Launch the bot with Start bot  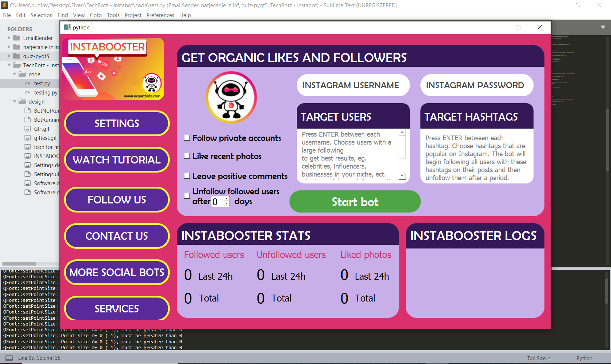(355, 202)
